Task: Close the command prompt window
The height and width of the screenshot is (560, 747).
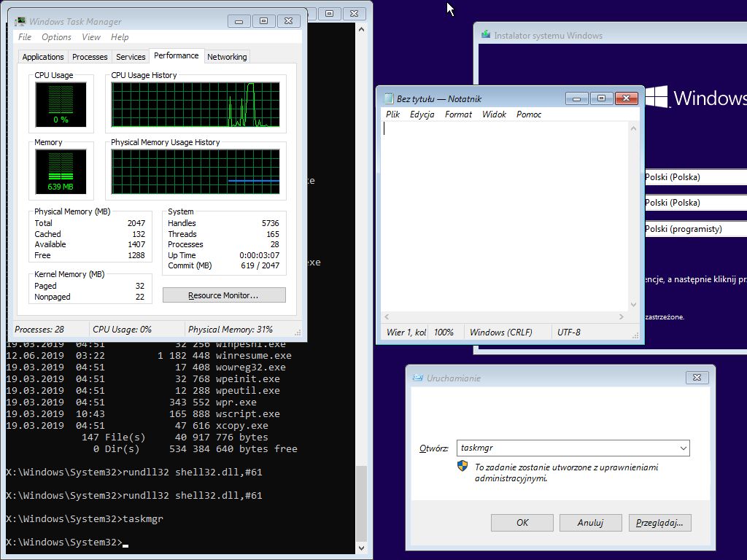Action: (354, 13)
